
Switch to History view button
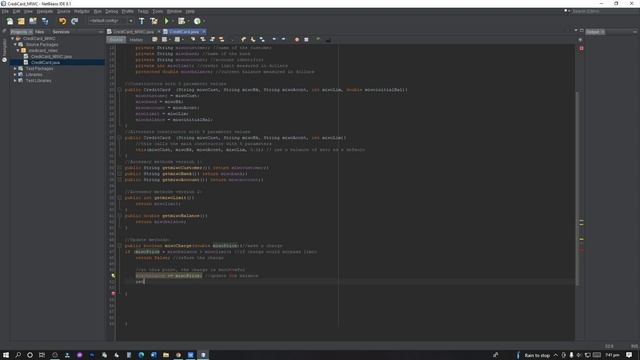(x=136, y=40)
